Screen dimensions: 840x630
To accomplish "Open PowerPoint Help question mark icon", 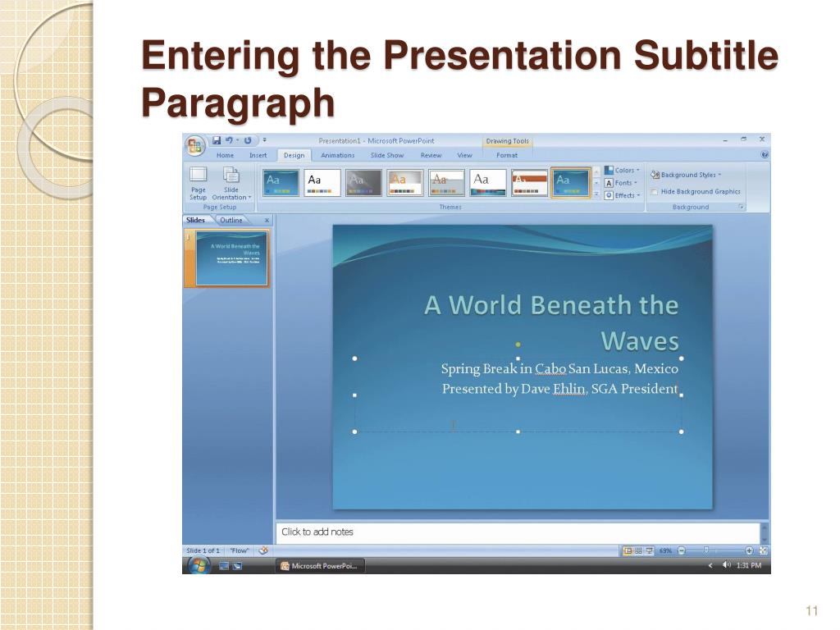I will (x=765, y=155).
